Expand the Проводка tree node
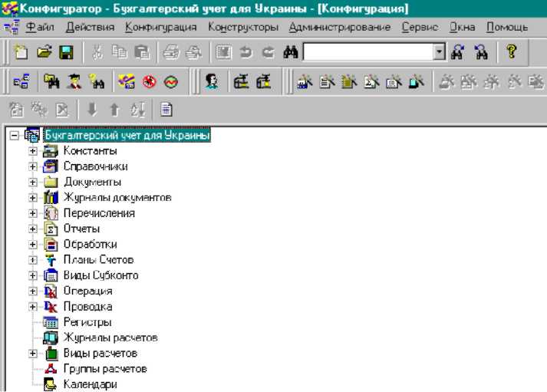The height and width of the screenshot is (392, 547). tap(32, 307)
